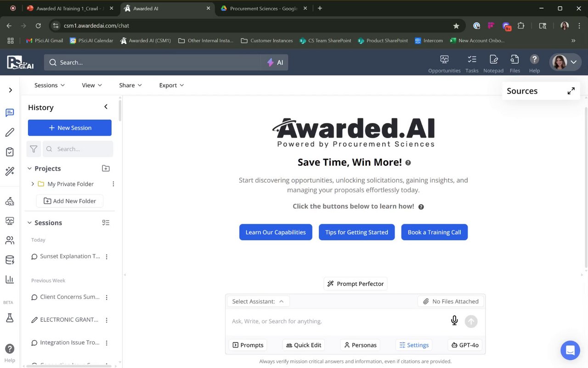Select the database sidebar icon
Image resolution: width=588 pixels, height=368 pixels.
coord(10,260)
